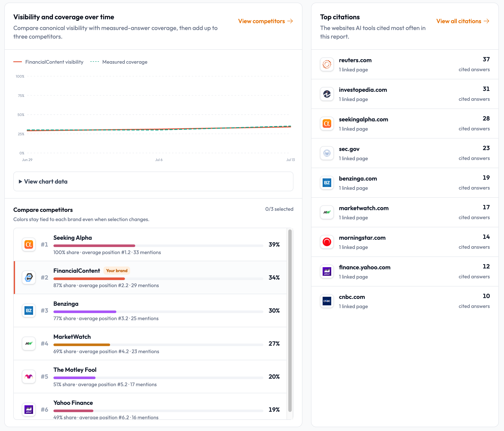
Task: Click the visibility line on the chart
Action: pyautogui.click(x=159, y=129)
